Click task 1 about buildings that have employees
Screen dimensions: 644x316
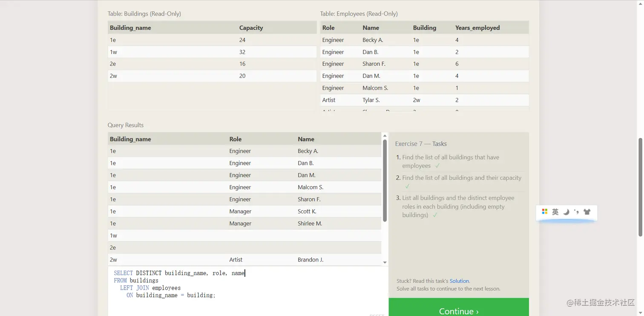click(x=451, y=161)
